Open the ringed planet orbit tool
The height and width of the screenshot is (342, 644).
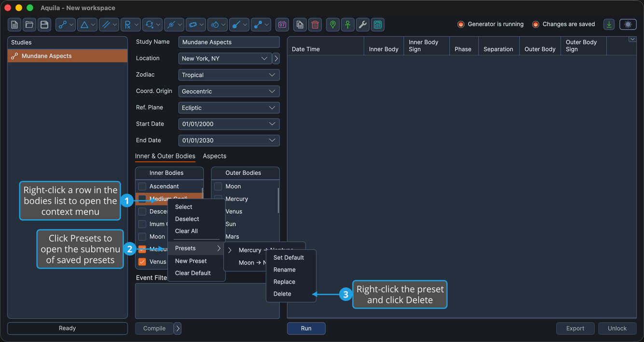[x=195, y=25]
